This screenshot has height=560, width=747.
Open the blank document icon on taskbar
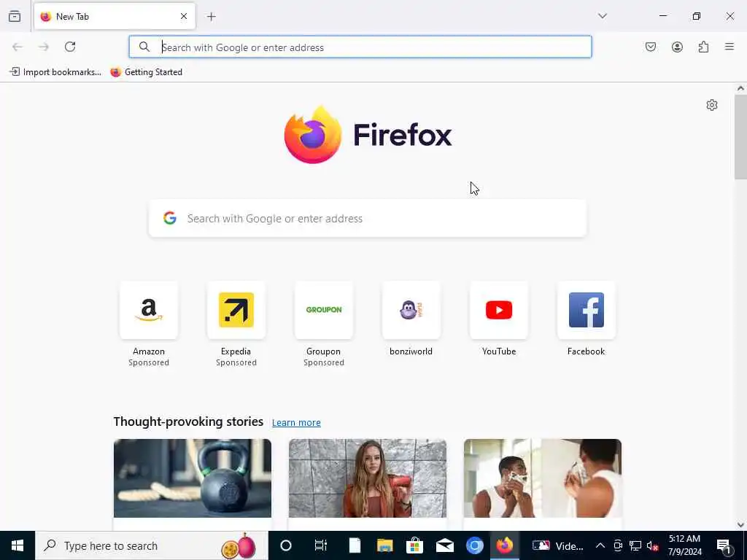[x=355, y=545]
